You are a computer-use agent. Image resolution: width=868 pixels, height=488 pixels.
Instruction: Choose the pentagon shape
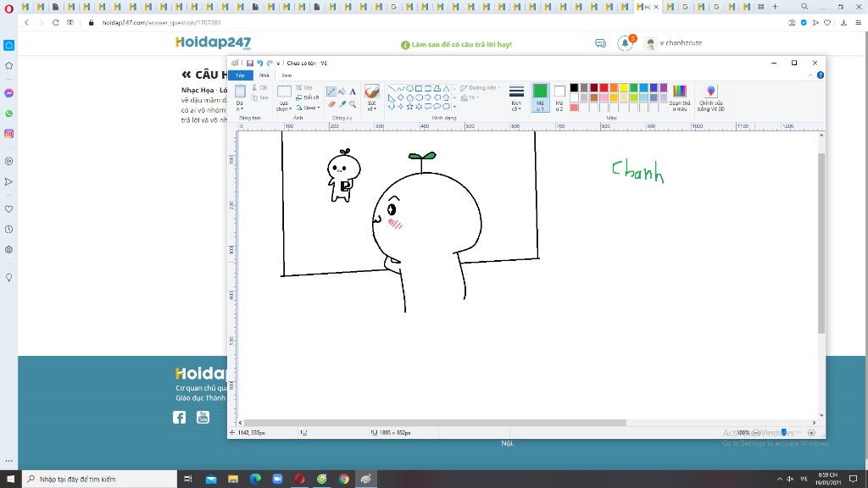(409, 97)
